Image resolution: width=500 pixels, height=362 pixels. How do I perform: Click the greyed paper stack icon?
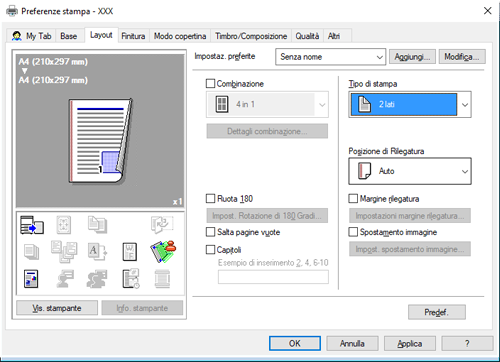point(31,252)
